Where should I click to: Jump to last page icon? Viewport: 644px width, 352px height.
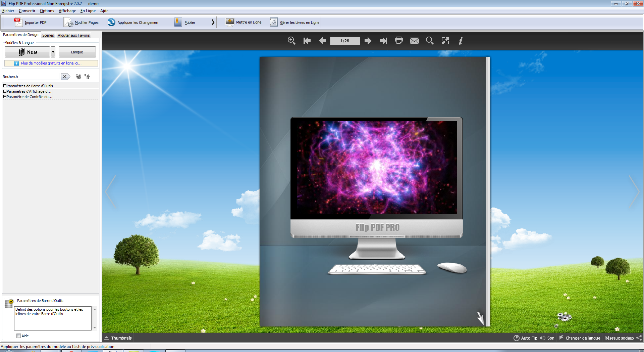click(x=383, y=41)
